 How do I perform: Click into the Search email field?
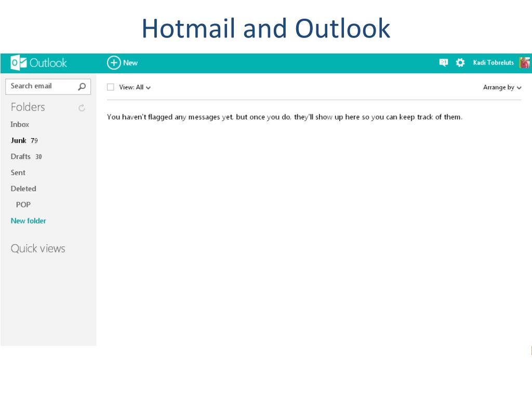pyautogui.click(x=48, y=87)
